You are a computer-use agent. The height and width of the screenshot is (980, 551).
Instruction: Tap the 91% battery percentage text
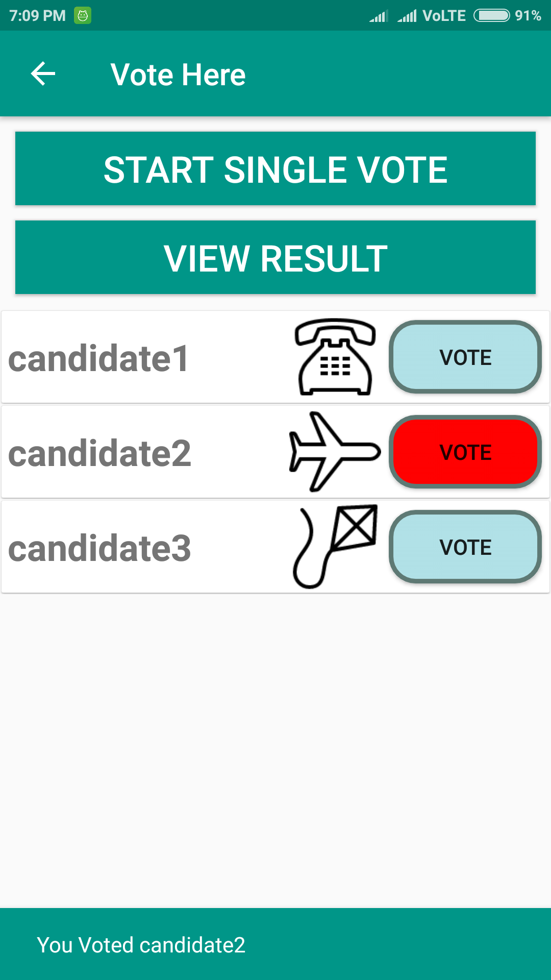[528, 15]
